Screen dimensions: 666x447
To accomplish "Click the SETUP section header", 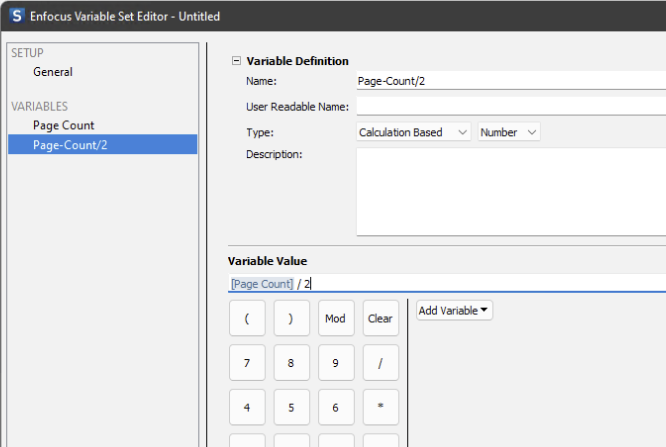I will coord(27,53).
